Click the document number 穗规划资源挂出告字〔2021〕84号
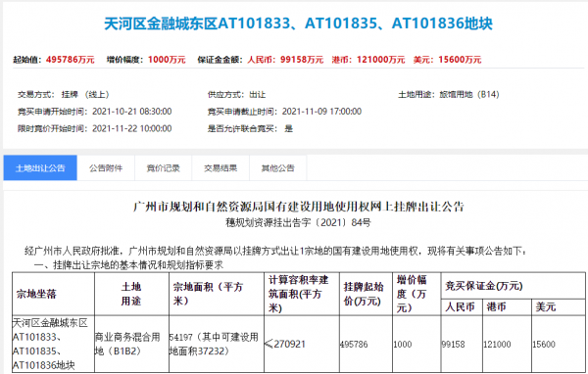 tap(298, 222)
